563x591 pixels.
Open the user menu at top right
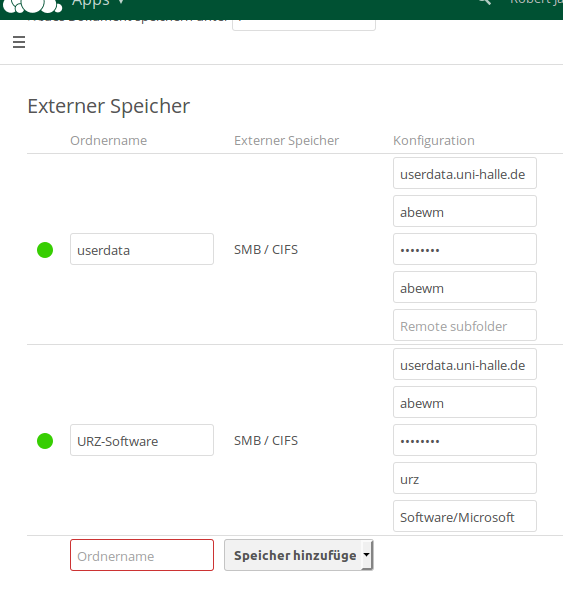tap(536, 2)
